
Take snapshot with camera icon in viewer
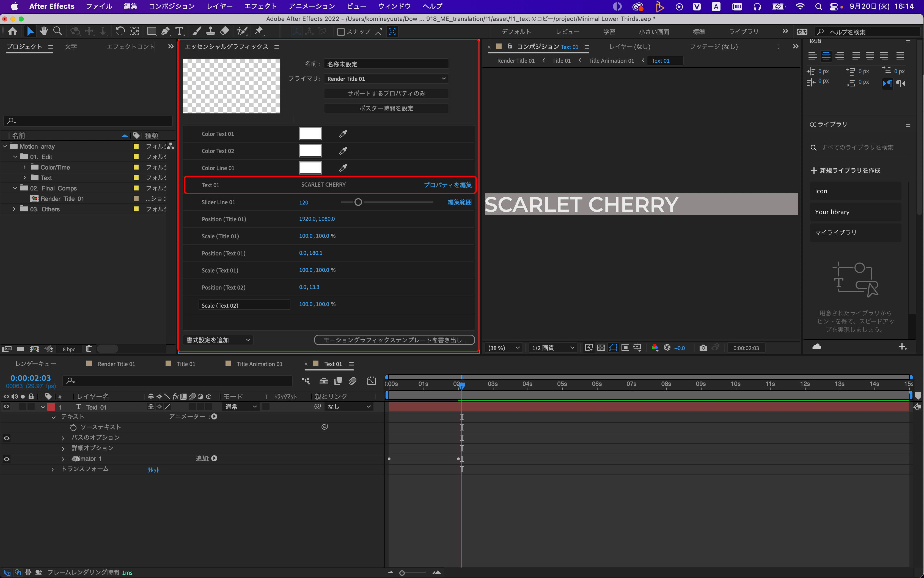(x=703, y=347)
